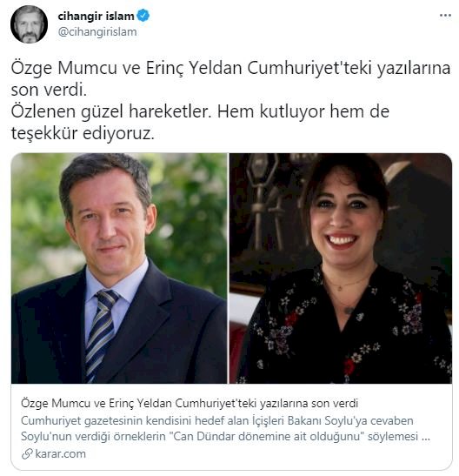Open the right photo of smiling woman
This screenshot has height=476, width=459.
click(x=341, y=268)
